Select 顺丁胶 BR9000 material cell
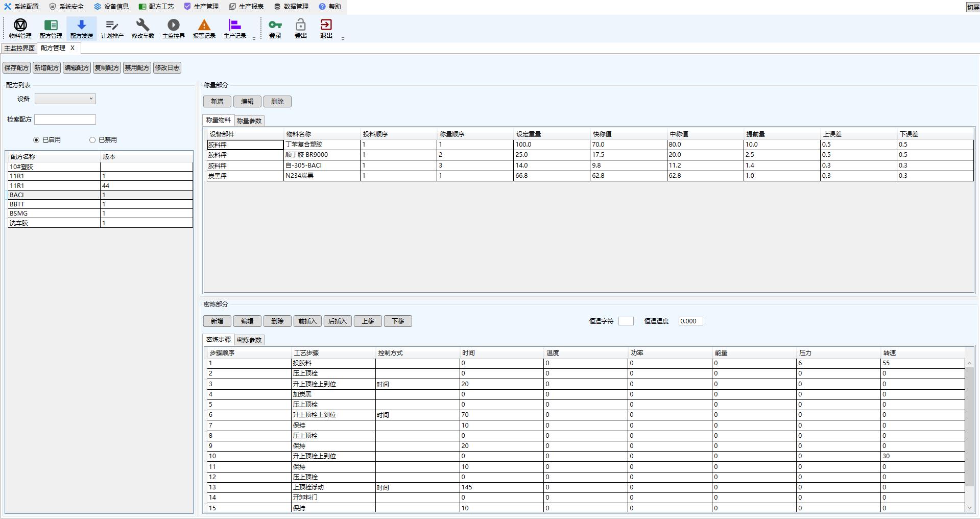The image size is (980, 519). pyautogui.click(x=322, y=155)
